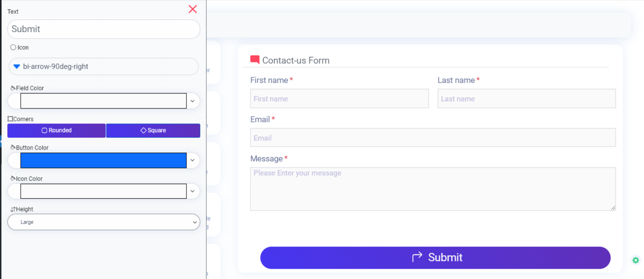Open the Field Color dropdown chevron
This screenshot has height=279, width=644.
(192, 101)
